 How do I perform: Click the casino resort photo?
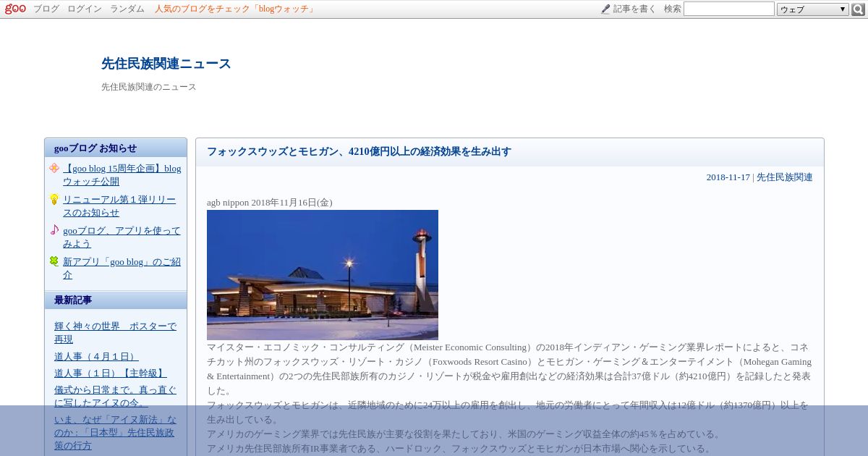coord(323,275)
